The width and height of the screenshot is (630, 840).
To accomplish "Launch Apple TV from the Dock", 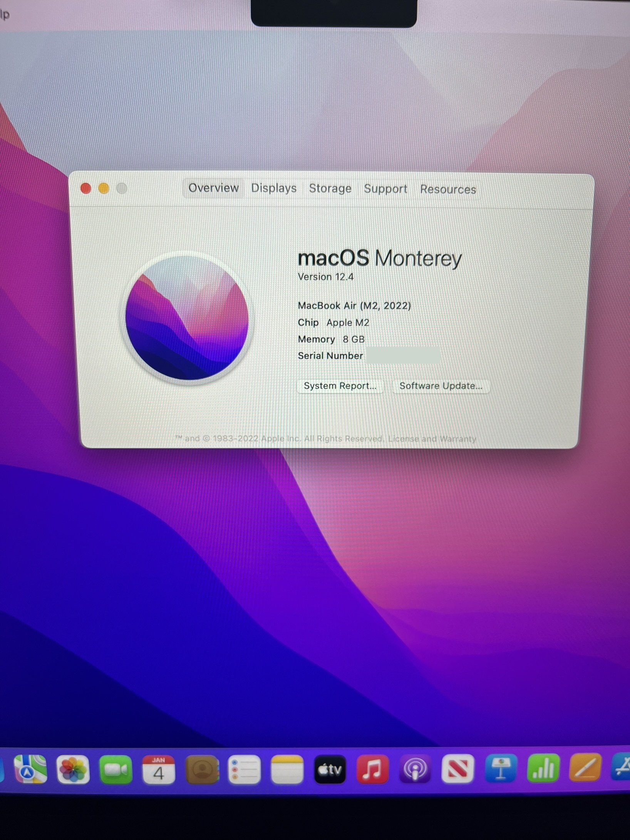I will point(330,769).
